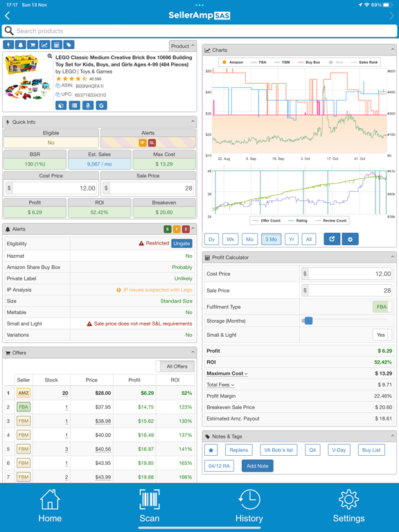Copy the ASIN using its copy icon
Image resolution: width=399 pixels, height=532 pixels.
point(57,86)
